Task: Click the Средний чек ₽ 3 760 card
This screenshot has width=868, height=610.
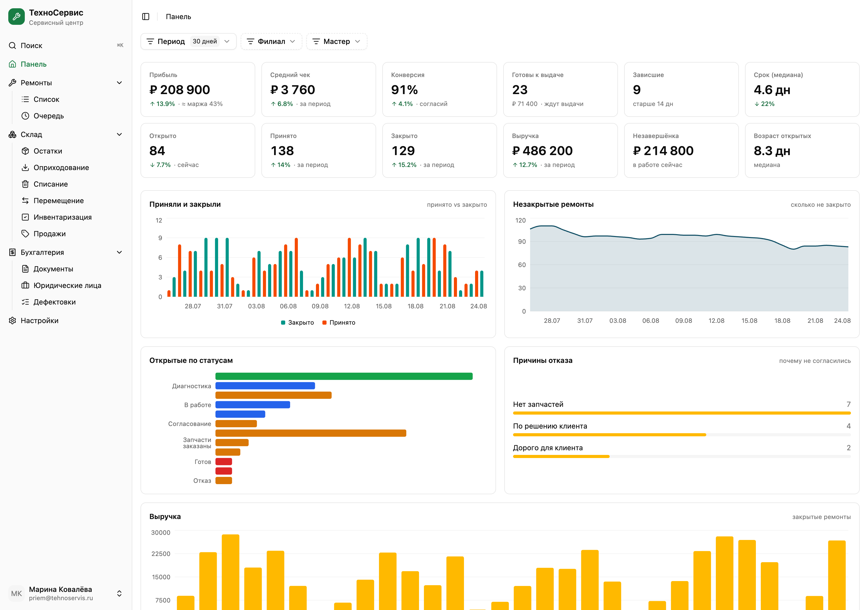Action: point(319,89)
